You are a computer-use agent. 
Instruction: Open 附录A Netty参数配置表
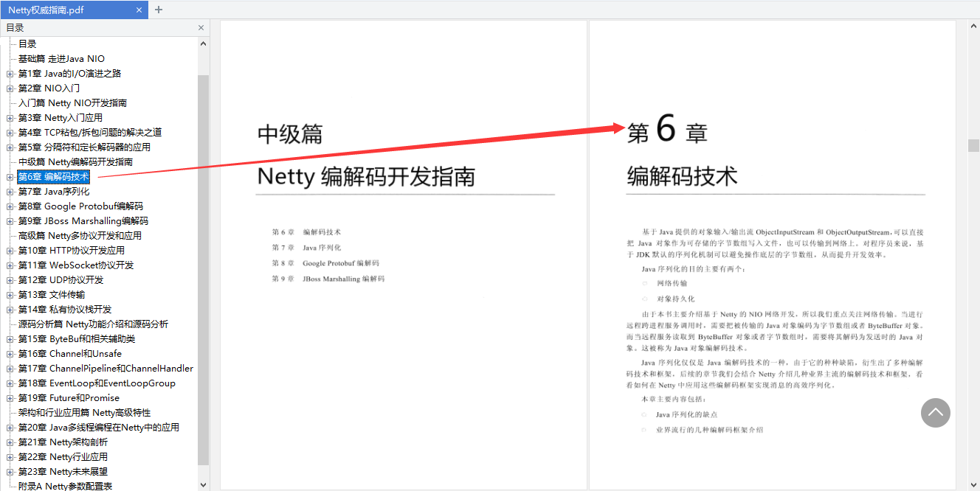pos(66,486)
